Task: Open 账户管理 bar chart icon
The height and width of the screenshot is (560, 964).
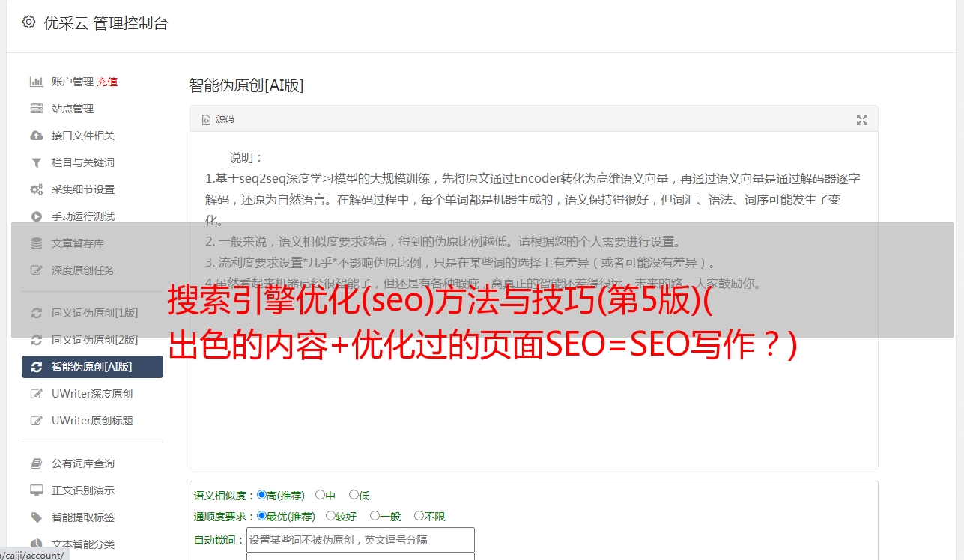Action: tap(36, 82)
